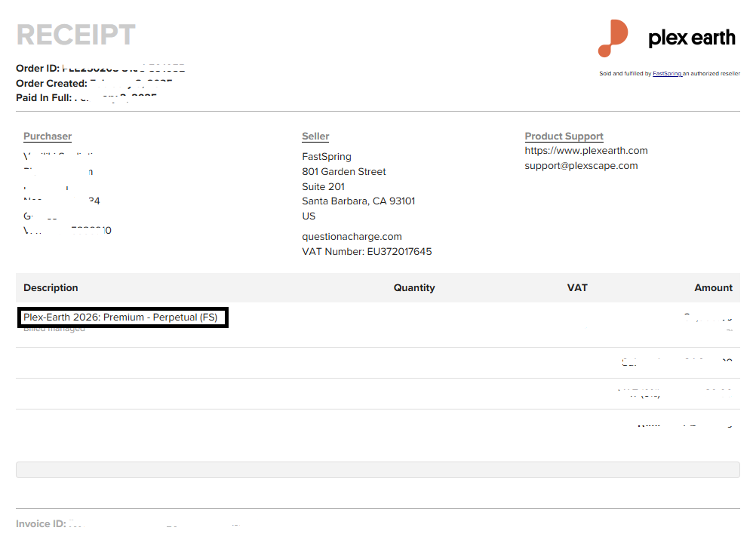The height and width of the screenshot is (546, 756).
Task: Select "Plex-Earth 2026: Premium - Perpetual (FS)" item
Action: 121,317
